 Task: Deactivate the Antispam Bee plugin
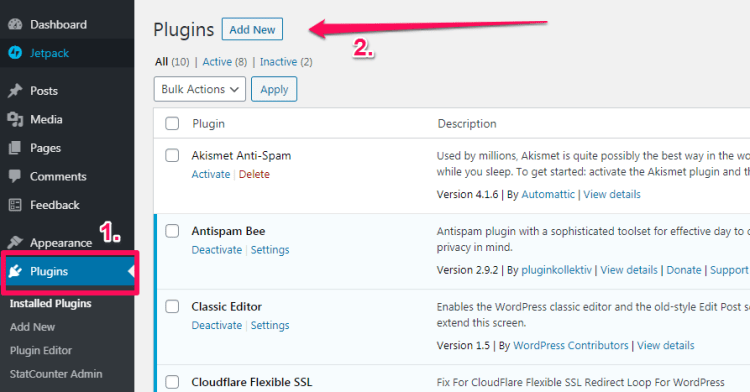(x=217, y=250)
